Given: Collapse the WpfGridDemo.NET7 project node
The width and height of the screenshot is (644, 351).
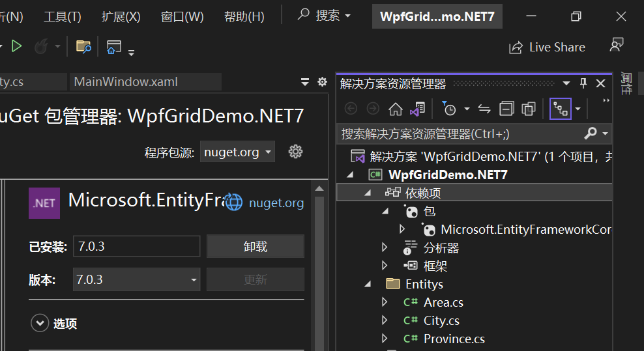Looking at the screenshot, I should pos(350,175).
